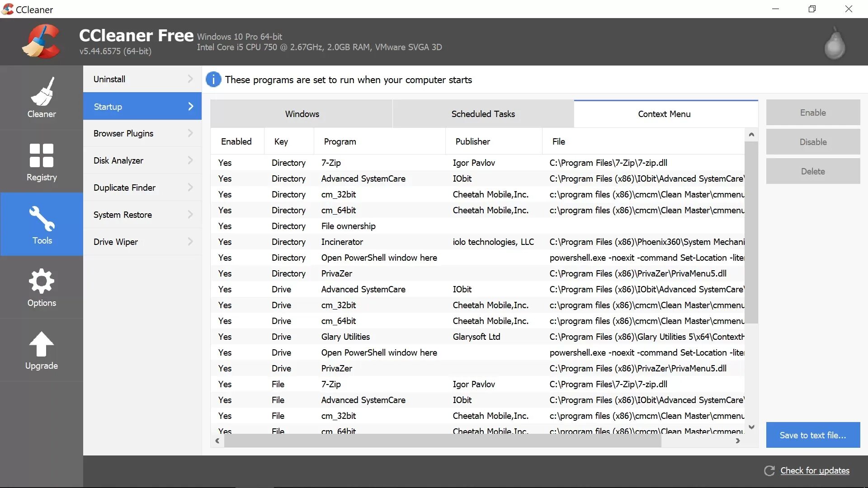Expand Uninstall programs section
This screenshot has width=868, height=488.
(x=142, y=79)
